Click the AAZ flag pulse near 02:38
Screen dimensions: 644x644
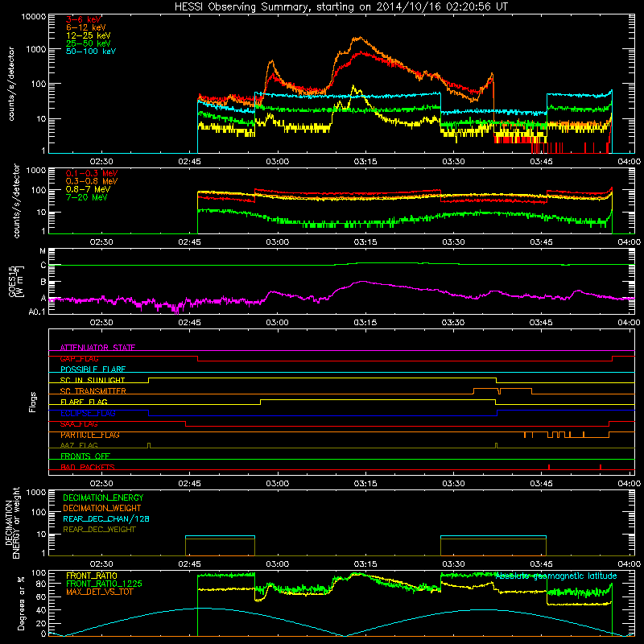(149, 445)
